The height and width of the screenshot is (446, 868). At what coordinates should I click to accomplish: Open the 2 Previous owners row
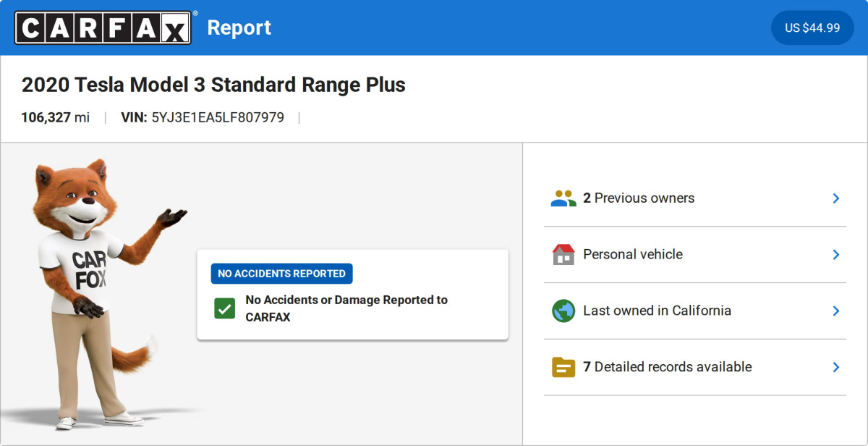click(639, 198)
